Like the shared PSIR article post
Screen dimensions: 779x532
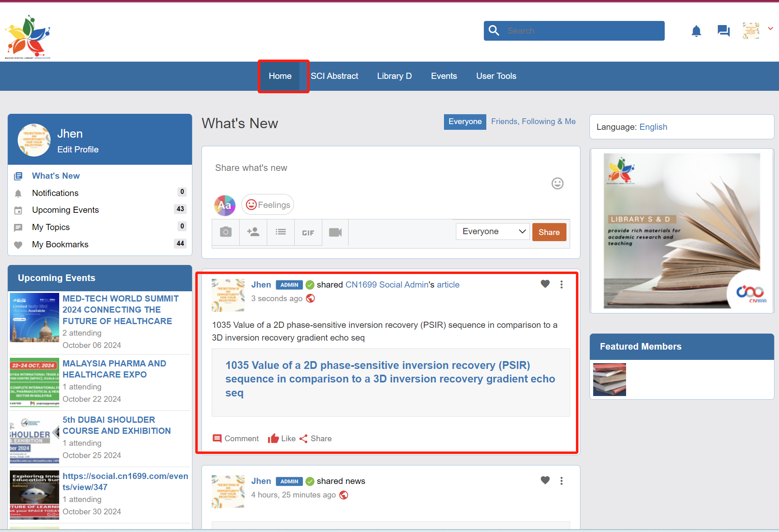pyautogui.click(x=282, y=438)
